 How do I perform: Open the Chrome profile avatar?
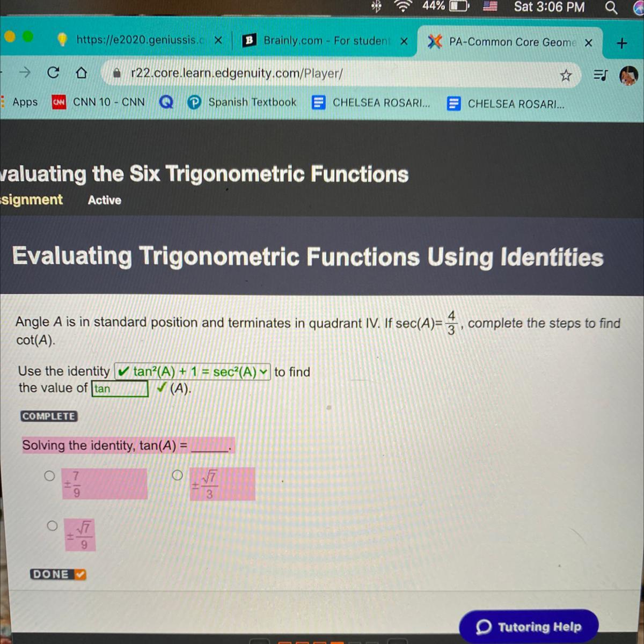(x=628, y=76)
